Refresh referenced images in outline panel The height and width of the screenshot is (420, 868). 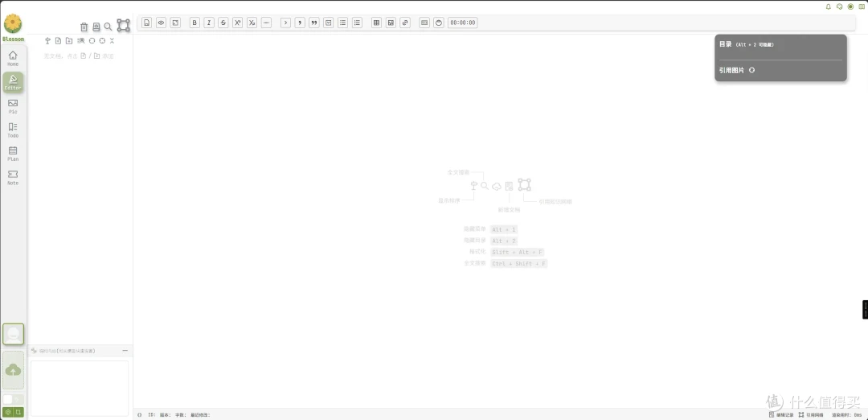click(x=751, y=70)
